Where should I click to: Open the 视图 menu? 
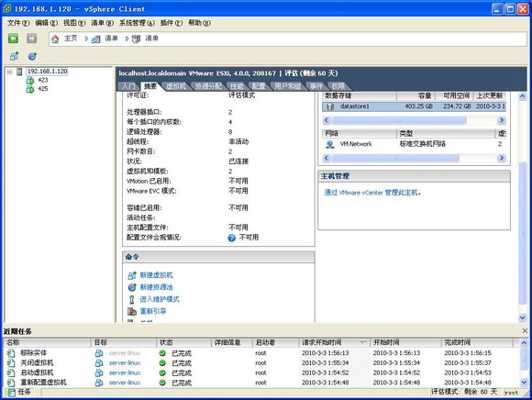click(x=74, y=23)
